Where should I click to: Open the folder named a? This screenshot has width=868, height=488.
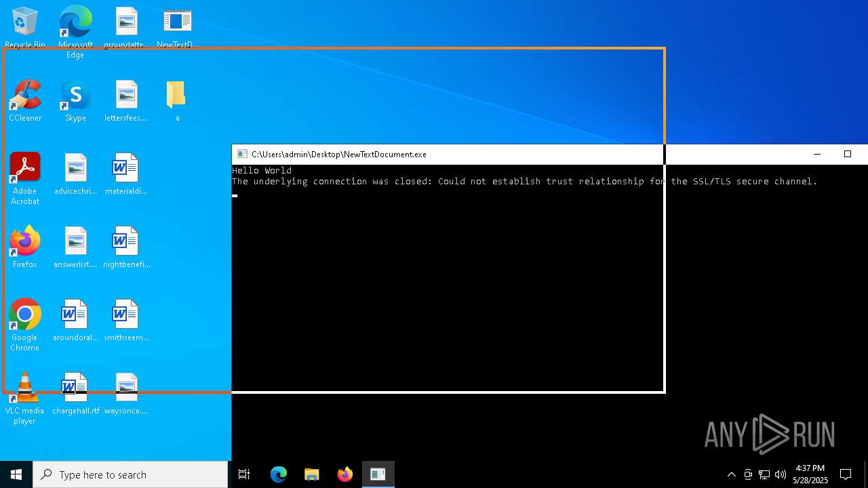coord(176,100)
